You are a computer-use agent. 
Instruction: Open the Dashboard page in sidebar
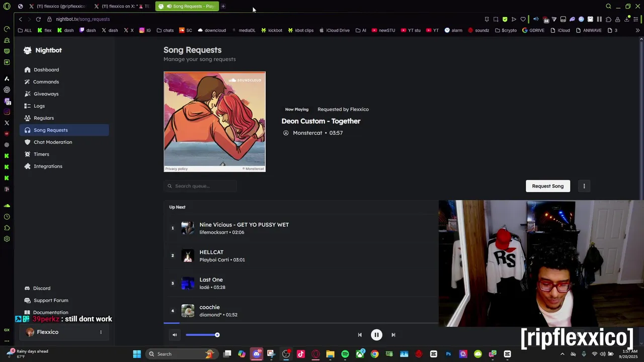tap(64, 70)
